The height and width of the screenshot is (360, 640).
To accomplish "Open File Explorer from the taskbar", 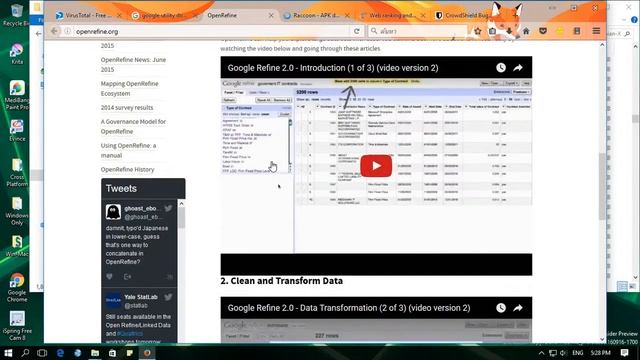I will (x=95, y=353).
